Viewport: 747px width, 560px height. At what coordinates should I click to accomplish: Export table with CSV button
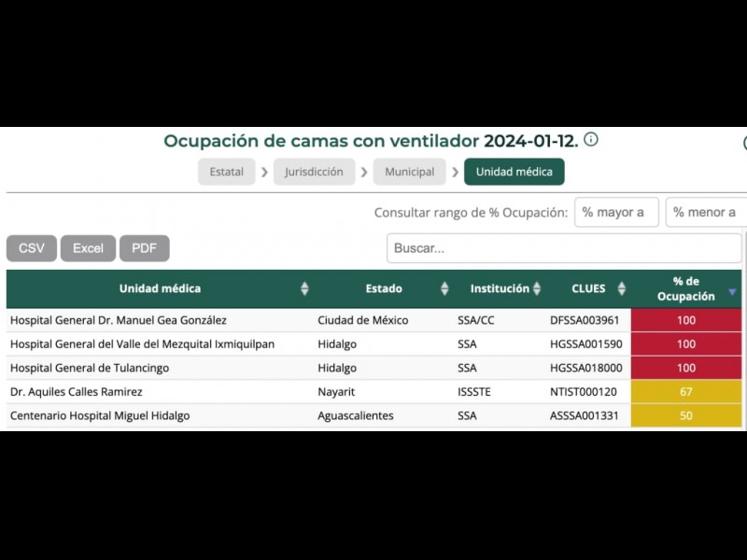tap(31, 248)
